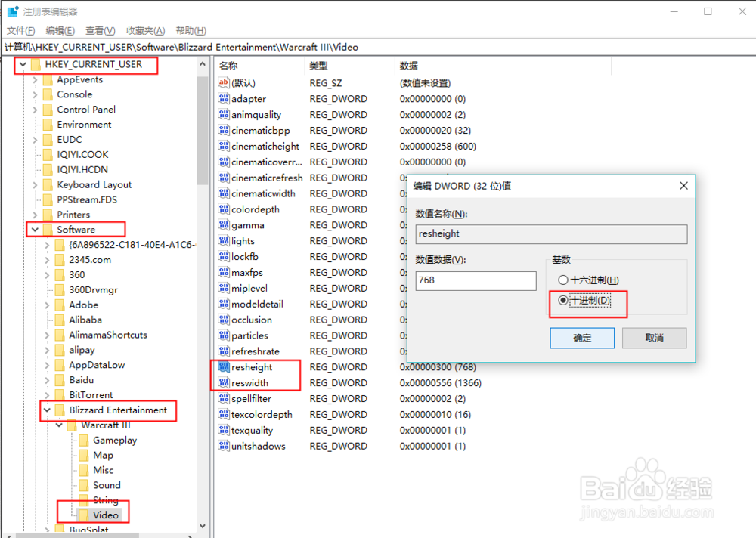
Task: Select the (默认) string value icon
Action: point(224,83)
